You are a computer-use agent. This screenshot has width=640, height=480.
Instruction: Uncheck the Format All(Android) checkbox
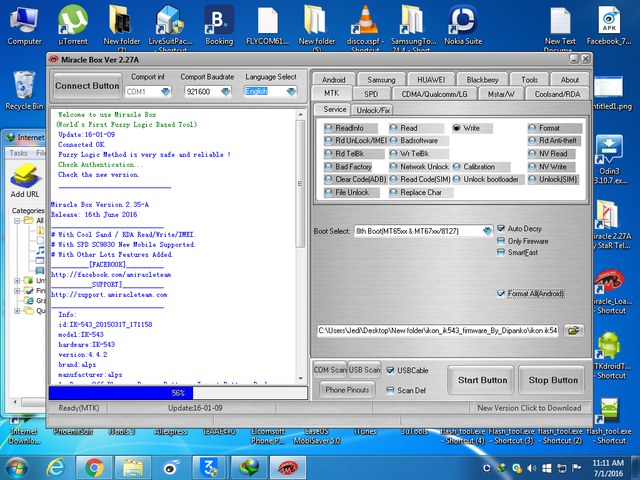click(502, 293)
